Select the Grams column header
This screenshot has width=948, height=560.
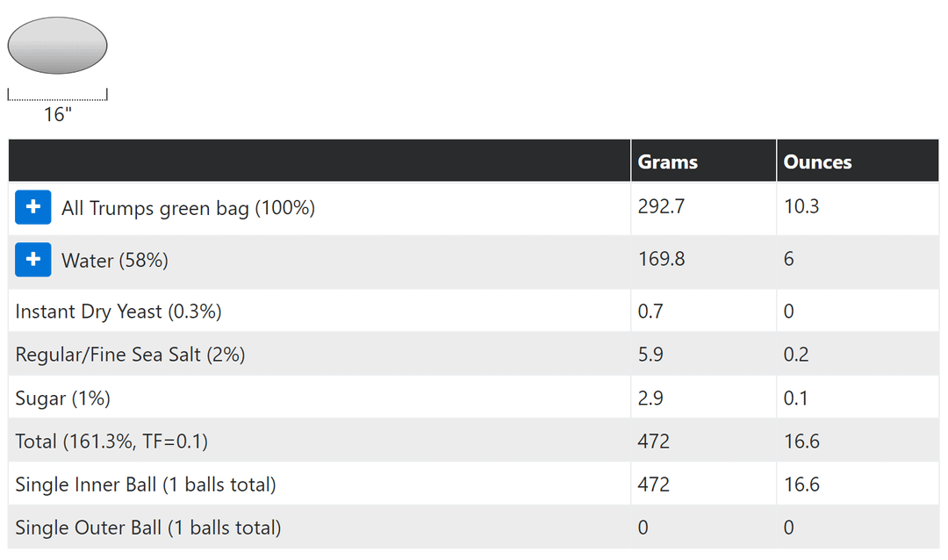pyautogui.click(x=667, y=162)
